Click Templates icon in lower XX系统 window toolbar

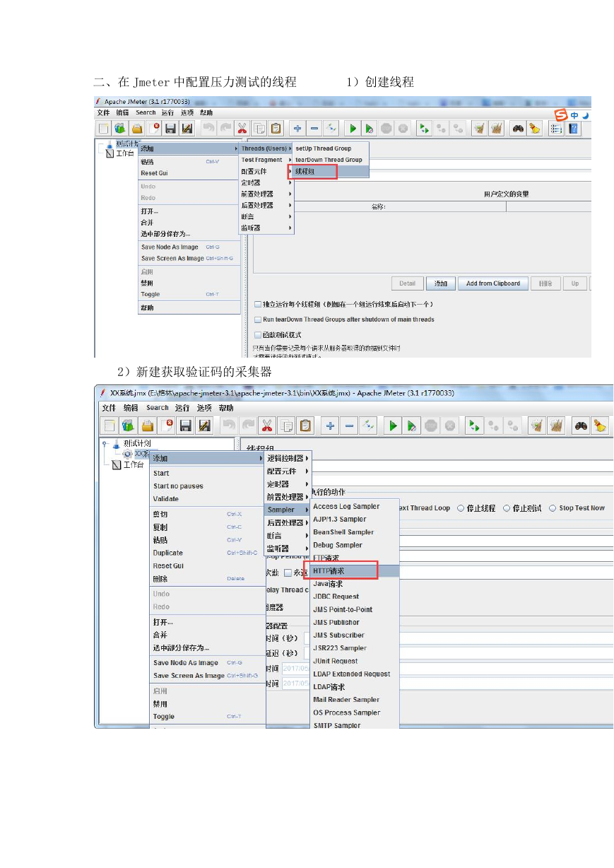(128, 426)
